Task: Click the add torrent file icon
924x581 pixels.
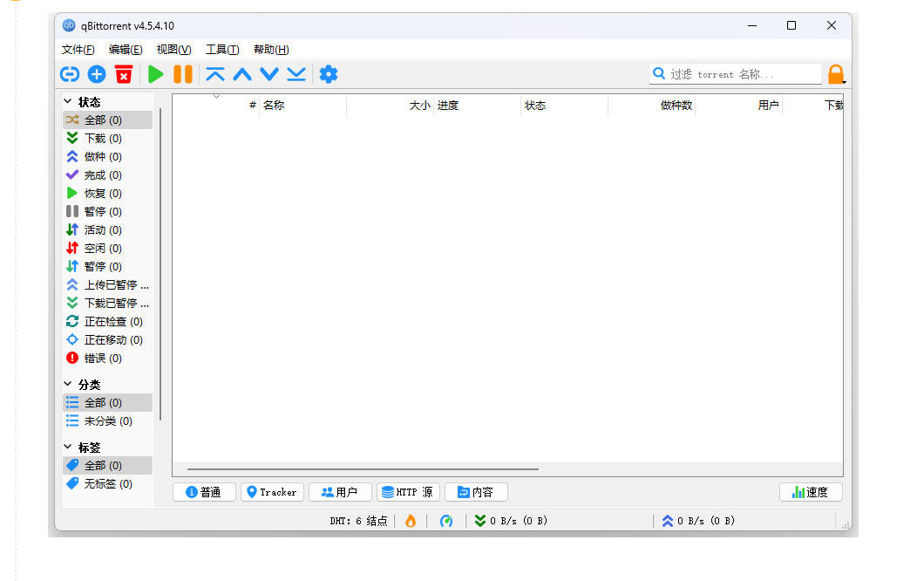Action: [x=96, y=74]
